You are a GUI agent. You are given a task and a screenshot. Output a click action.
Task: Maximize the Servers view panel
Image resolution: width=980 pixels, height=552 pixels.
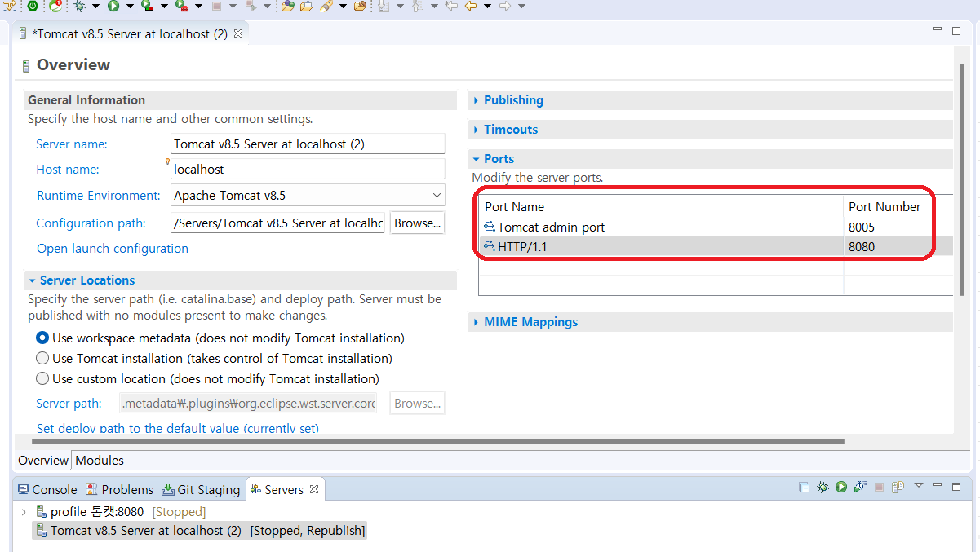coord(956,487)
